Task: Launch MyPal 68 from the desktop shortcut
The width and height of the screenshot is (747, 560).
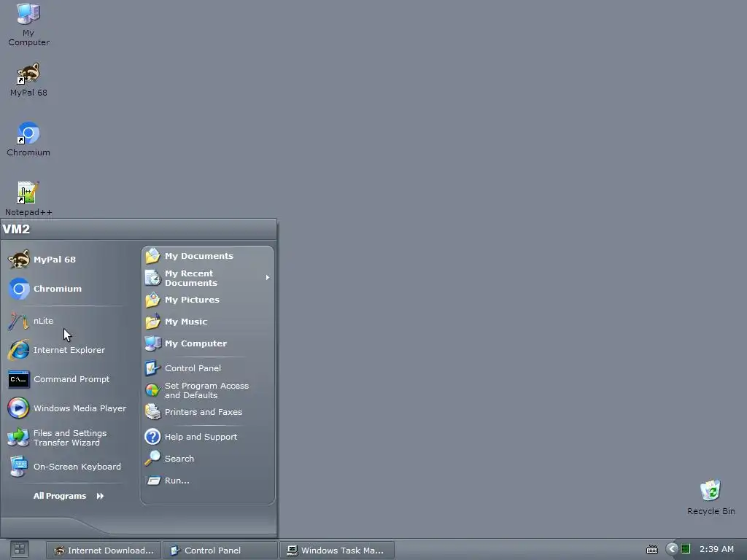Action: click(28, 79)
